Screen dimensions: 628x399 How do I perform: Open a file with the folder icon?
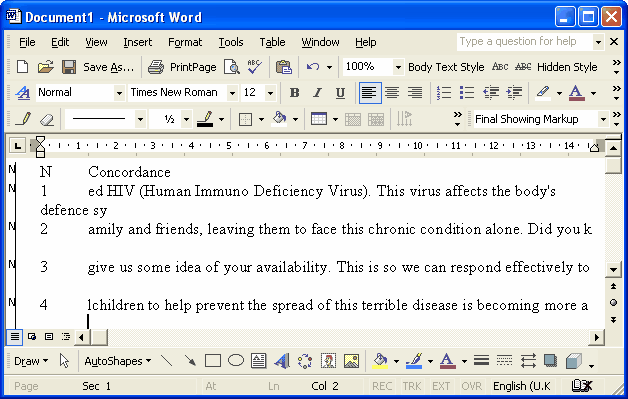tap(46, 67)
